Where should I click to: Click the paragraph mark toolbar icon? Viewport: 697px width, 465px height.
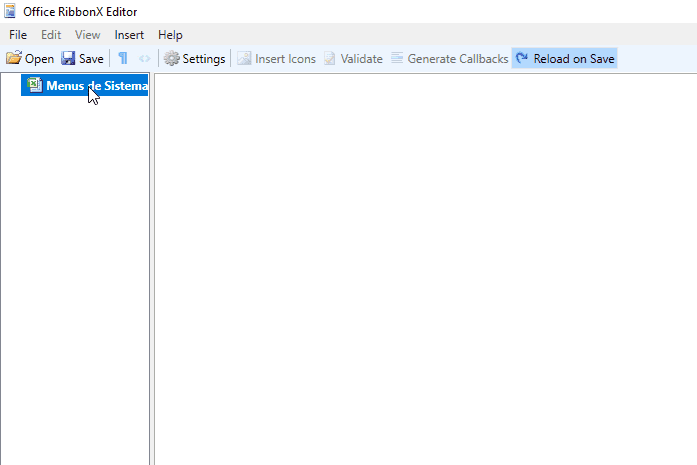point(123,59)
